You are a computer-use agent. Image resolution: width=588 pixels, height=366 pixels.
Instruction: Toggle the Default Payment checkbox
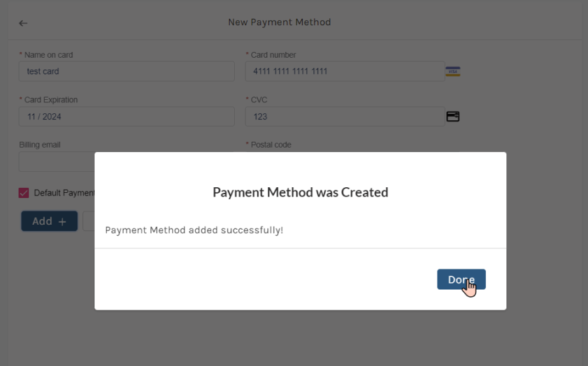point(24,193)
